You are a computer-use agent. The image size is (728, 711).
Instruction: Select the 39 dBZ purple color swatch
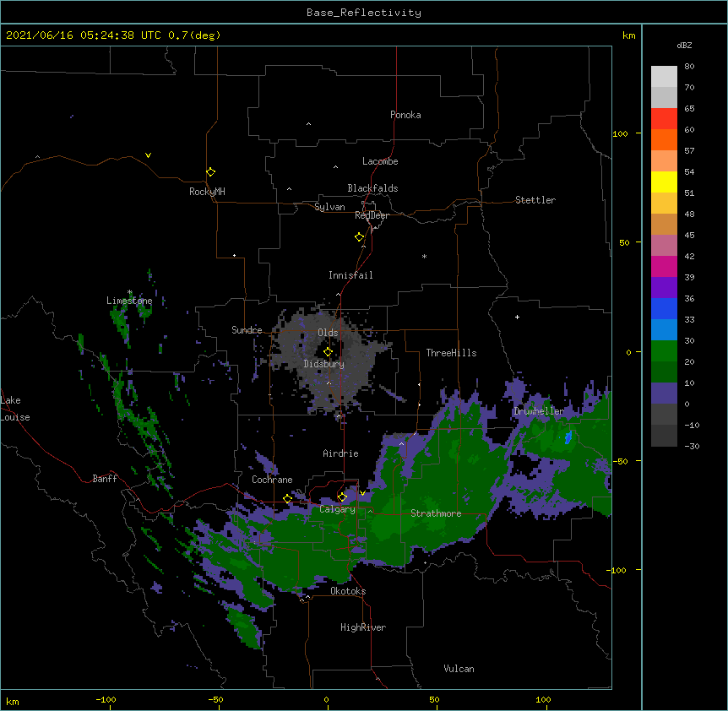pyautogui.click(x=664, y=287)
